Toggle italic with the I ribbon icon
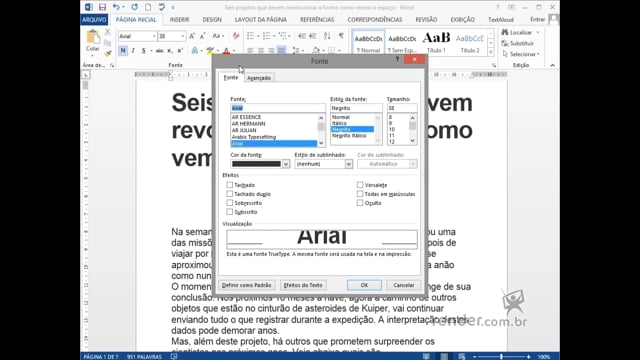640x360 pixels. 133,51
